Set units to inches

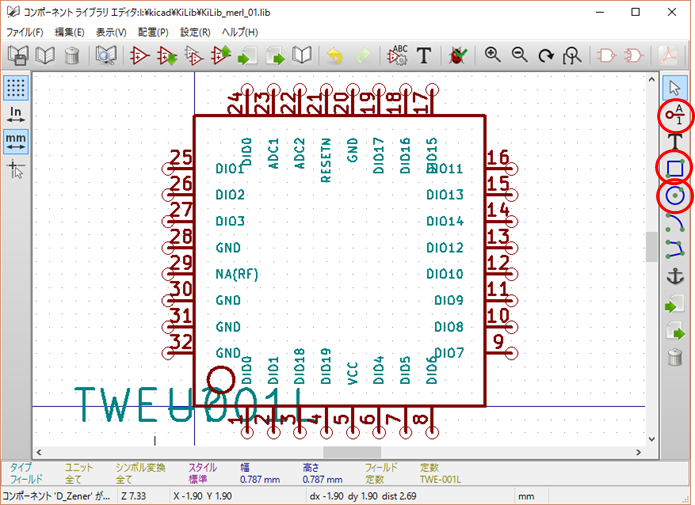click(16, 114)
